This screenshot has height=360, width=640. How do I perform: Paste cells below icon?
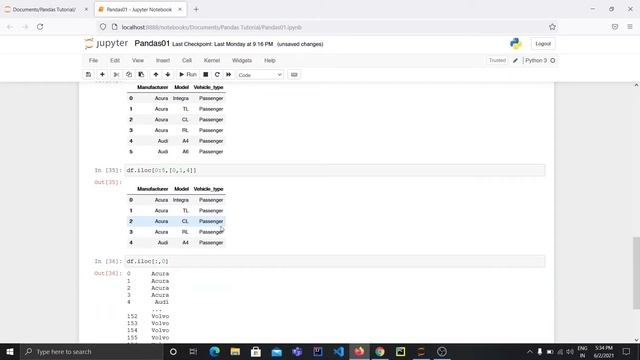click(x=141, y=75)
